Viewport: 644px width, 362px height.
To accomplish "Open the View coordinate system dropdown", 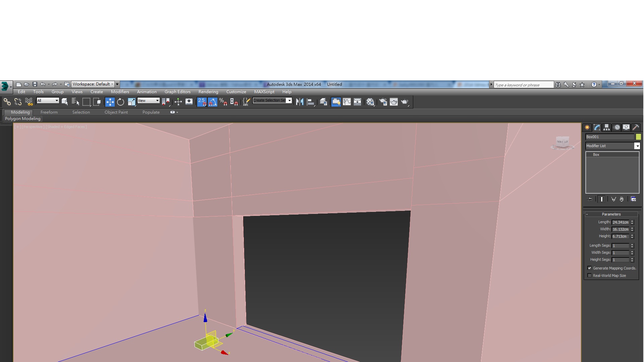I will [148, 101].
